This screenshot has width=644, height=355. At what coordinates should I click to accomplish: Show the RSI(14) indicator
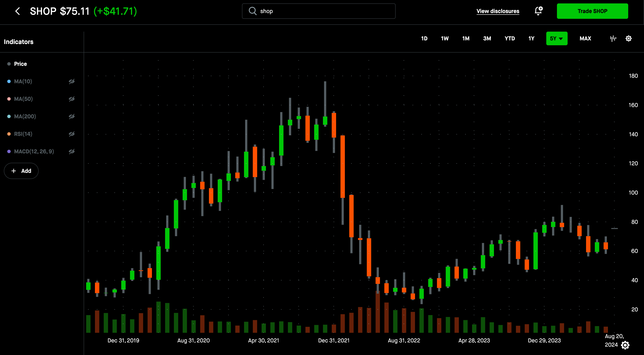pos(72,134)
